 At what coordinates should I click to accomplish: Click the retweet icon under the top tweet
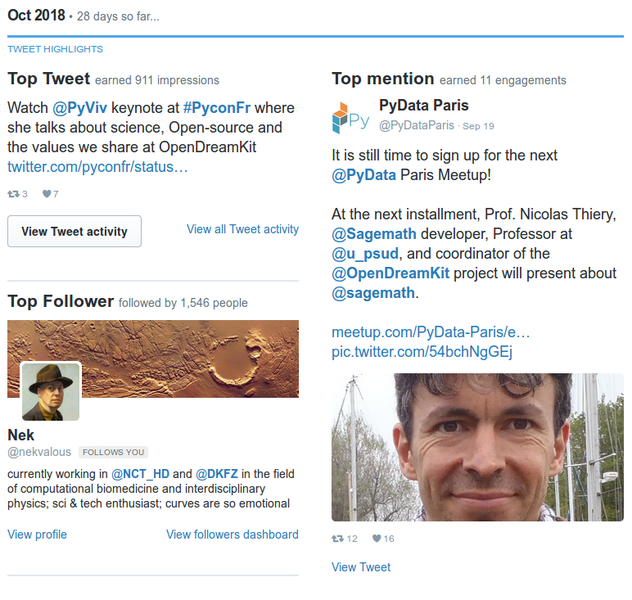point(13,194)
